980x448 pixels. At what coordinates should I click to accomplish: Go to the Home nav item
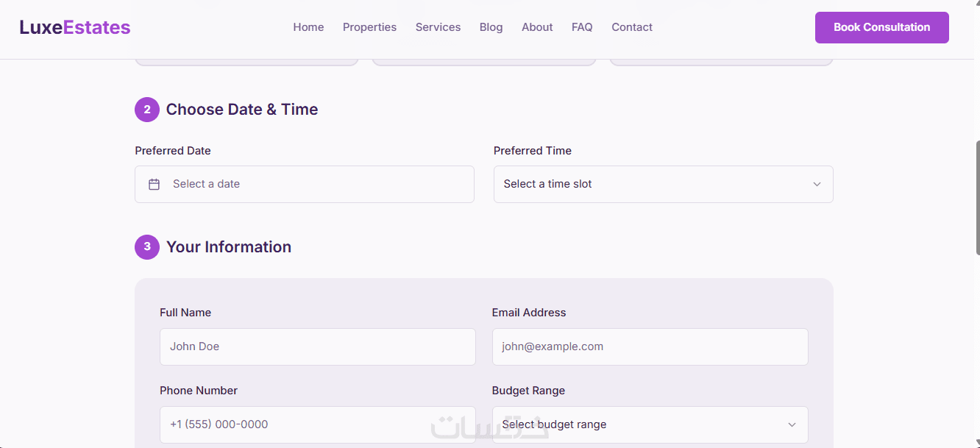pyautogui.click(x=308, y=27)
